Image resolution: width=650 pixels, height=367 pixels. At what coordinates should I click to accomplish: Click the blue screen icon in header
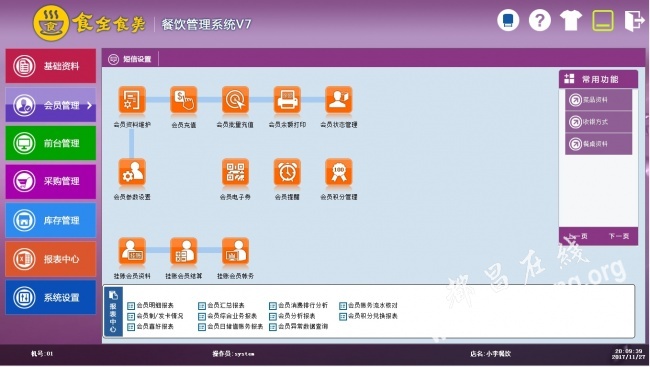pyautogui.click(x=508, y=20)
